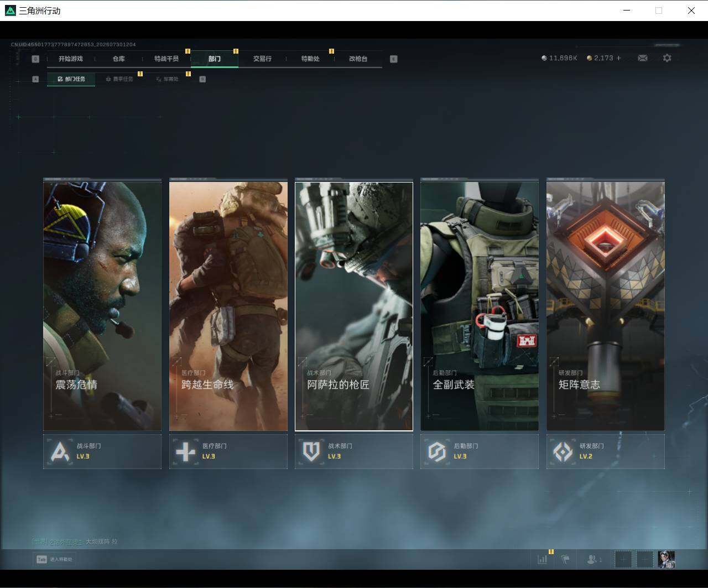
Task: Maximize the 三角洲行动 window
Action: [659, 11]
